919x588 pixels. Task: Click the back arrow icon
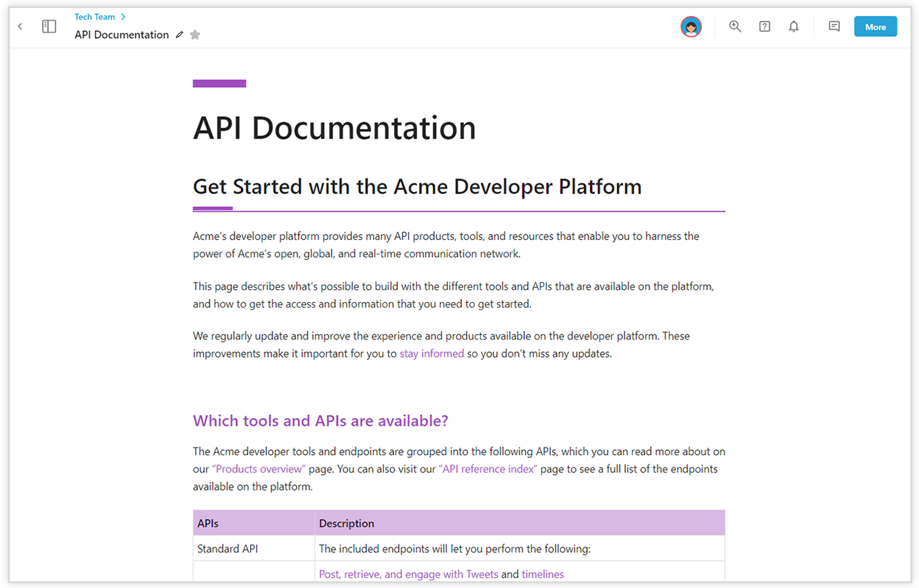click(x=20, y=26)
